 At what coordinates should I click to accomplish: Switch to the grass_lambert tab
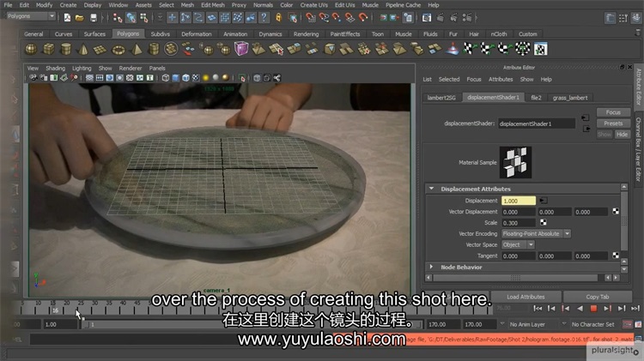(x=571, y=98)
